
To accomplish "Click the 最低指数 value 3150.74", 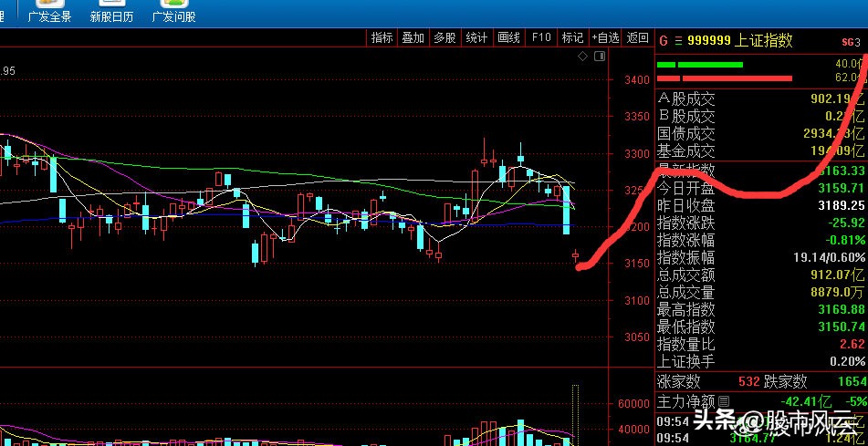I will point(842,327).
